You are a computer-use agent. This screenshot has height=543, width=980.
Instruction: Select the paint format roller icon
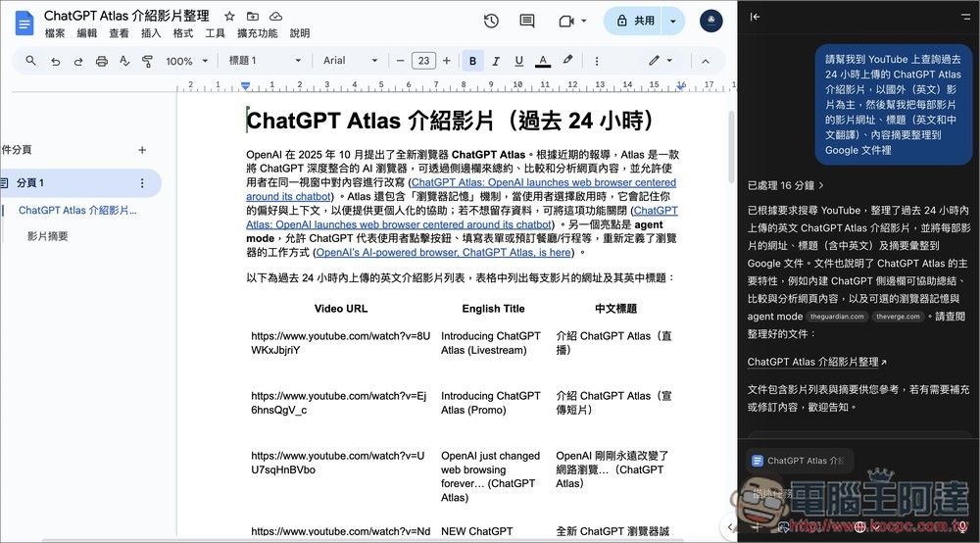coord(148,61)
